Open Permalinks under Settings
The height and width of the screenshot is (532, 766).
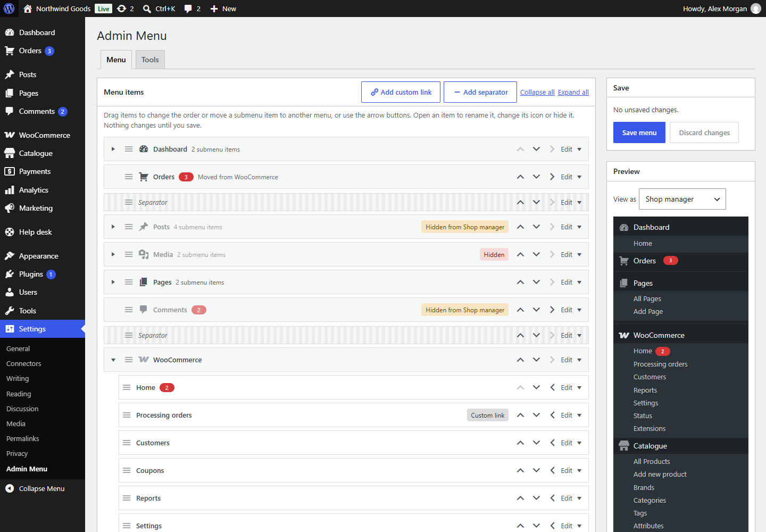click(x=23, y=438)
